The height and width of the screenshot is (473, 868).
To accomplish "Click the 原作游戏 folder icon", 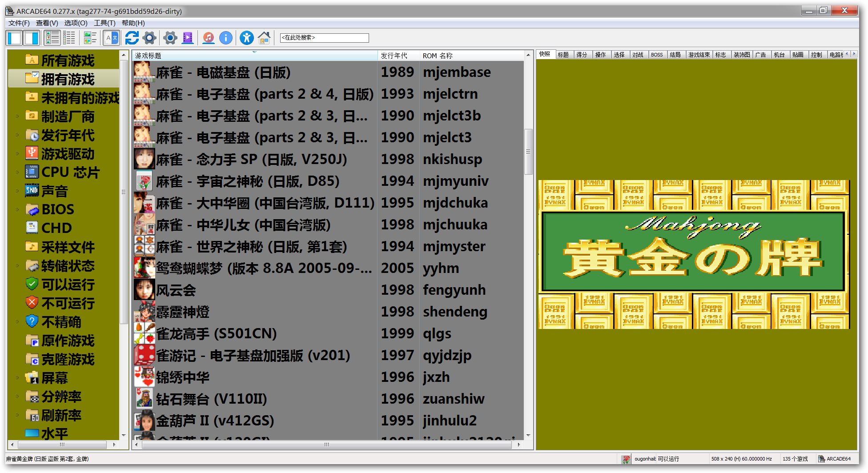I will [x=32, y=341].
